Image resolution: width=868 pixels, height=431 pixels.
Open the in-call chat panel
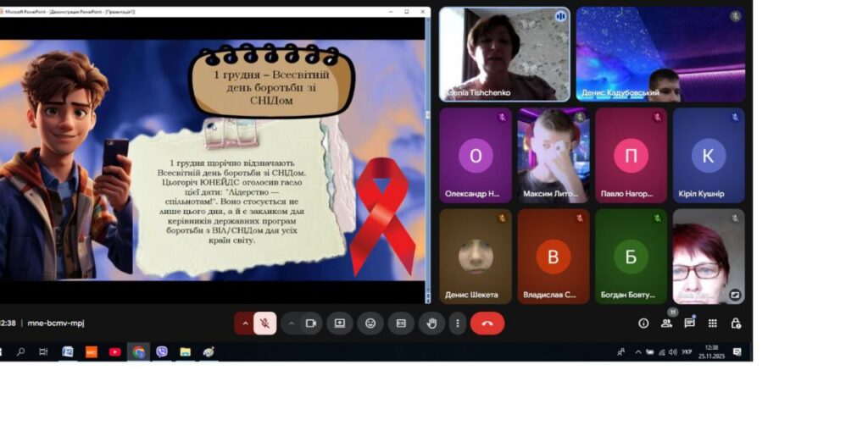click(689, 323)
